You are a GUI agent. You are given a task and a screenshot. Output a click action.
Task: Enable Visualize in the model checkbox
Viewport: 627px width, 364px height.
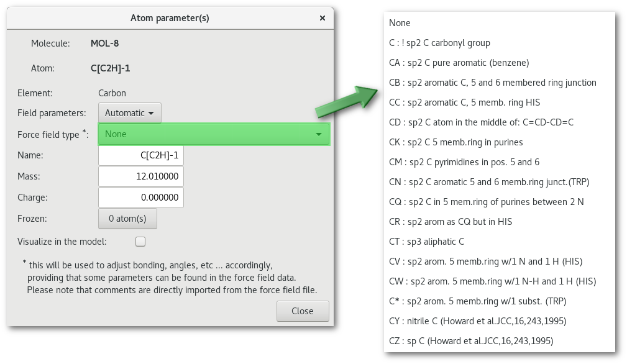tap(140, 242)
